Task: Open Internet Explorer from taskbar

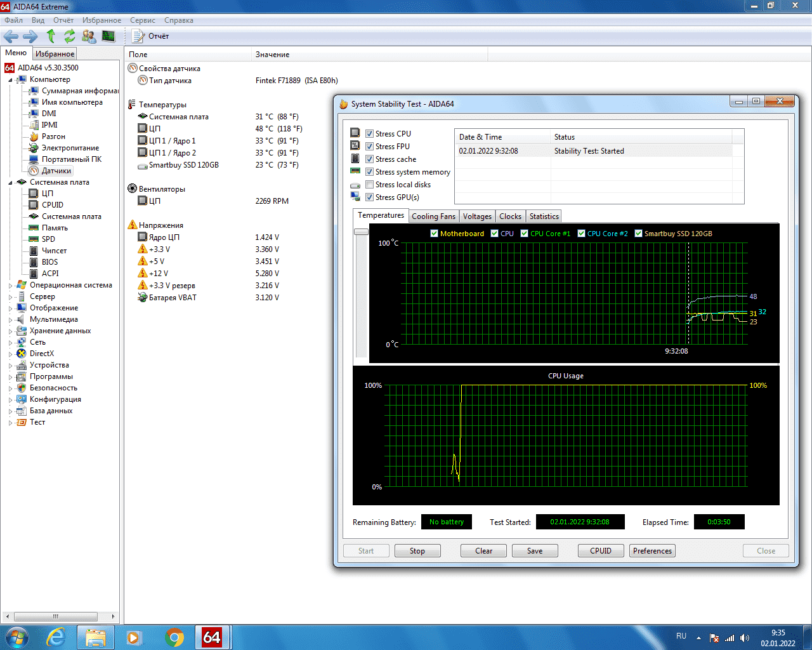Action: [x=56, y=637]
